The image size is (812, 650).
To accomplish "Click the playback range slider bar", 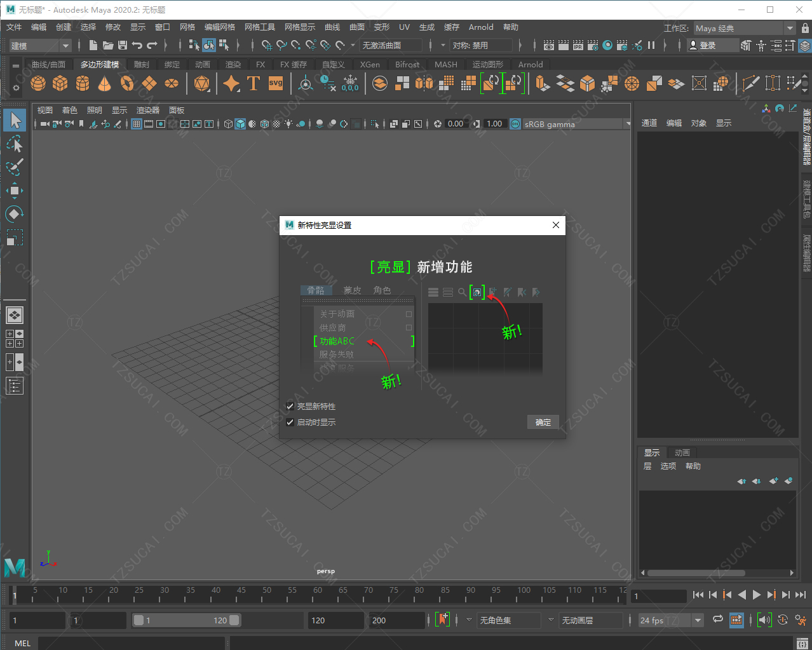I will pos(186,620).
